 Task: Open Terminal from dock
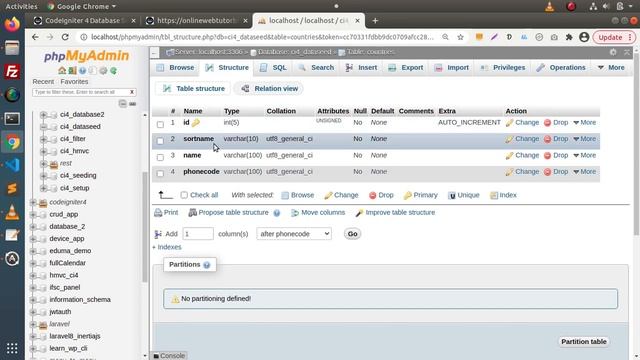pyautogui.click(x=12, y=119)
